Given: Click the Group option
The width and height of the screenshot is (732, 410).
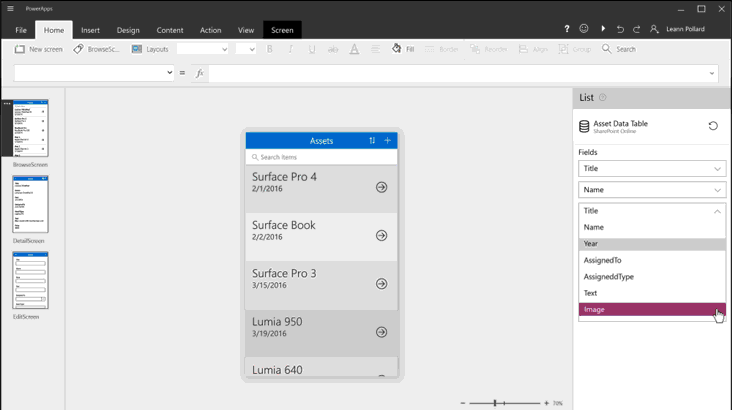Looking at the screenshot, I should pyautogui.click(x=575, y=49).
